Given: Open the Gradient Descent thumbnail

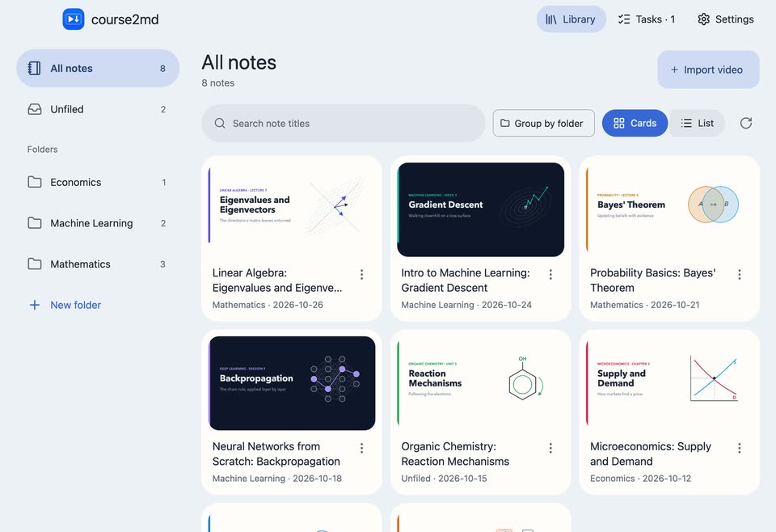Looking at the screenshot, I should point(480,209).
